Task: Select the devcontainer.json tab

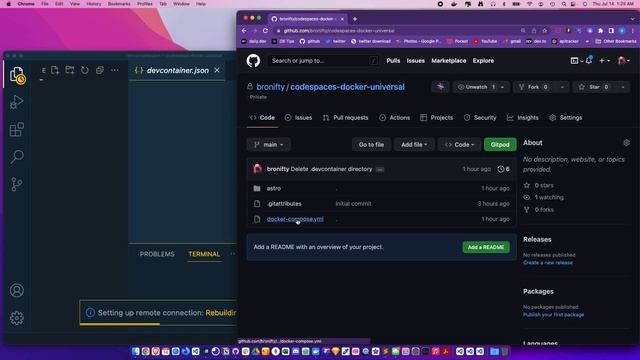Action: [177, 70]
